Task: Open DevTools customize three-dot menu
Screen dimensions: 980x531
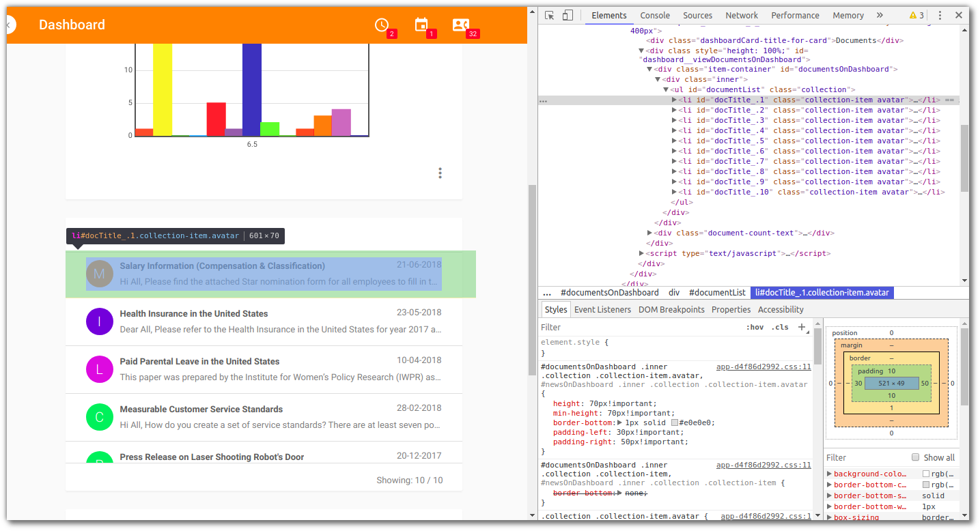Action: coord(940,15)
